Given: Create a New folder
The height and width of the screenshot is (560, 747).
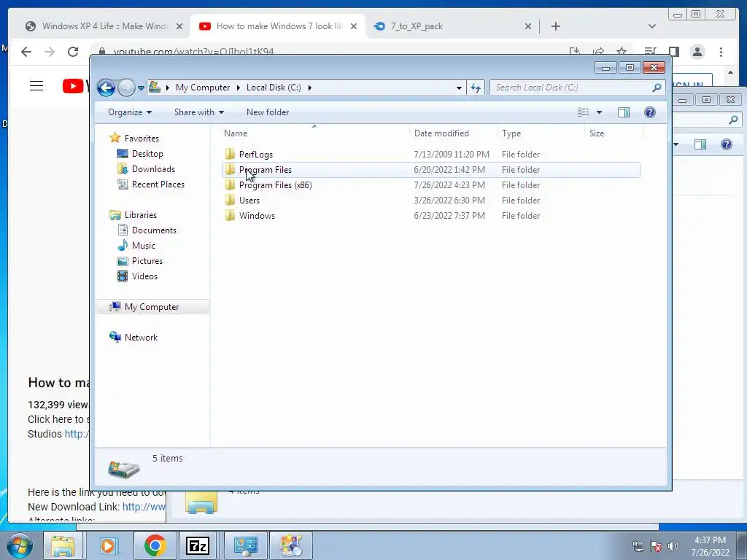Looking at the screenshot, I should [x=268, y=112].
